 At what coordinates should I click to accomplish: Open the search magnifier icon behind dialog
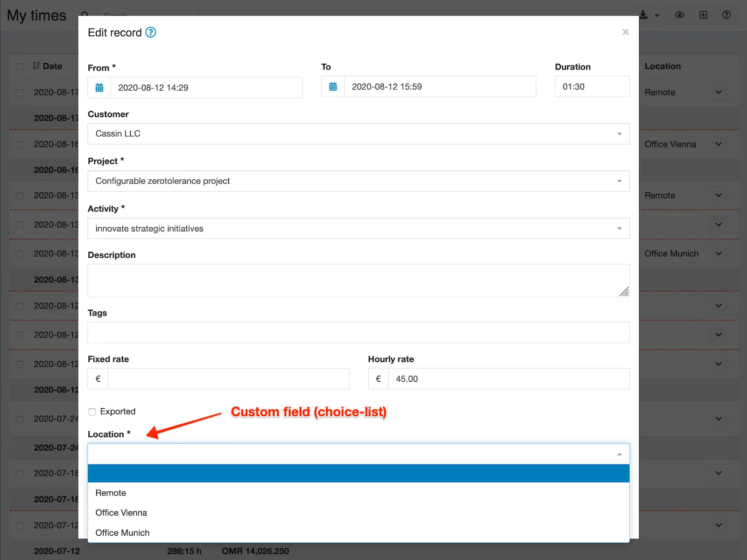pyautogui.click(x=85, y=15)
